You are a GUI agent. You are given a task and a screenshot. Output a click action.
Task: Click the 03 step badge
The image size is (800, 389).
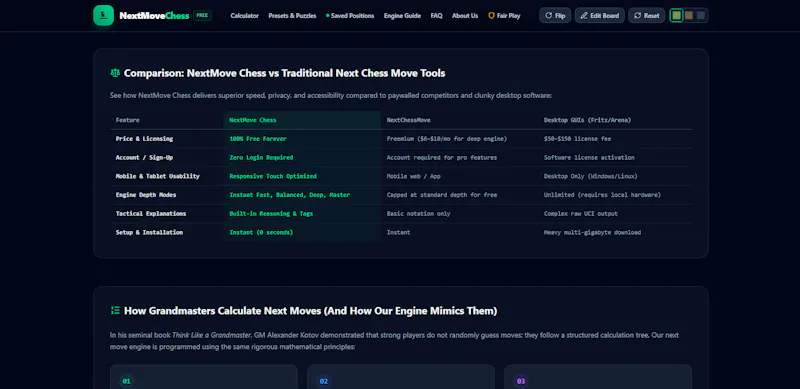pos(521,381)
